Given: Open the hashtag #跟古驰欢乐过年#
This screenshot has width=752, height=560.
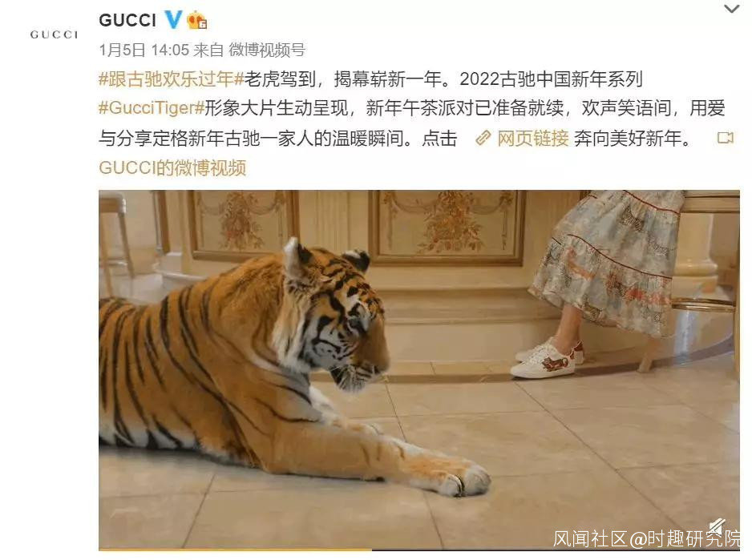Looking at the screenshot, I should click(172, 79).
